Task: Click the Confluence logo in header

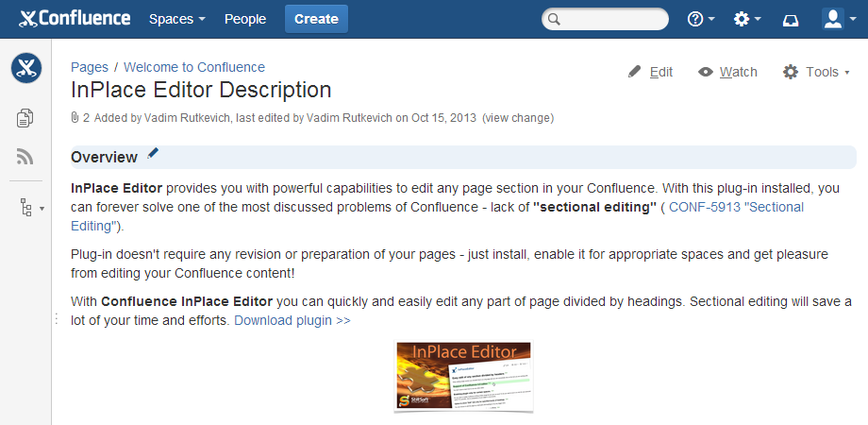Action: click(x=75, y=19)
